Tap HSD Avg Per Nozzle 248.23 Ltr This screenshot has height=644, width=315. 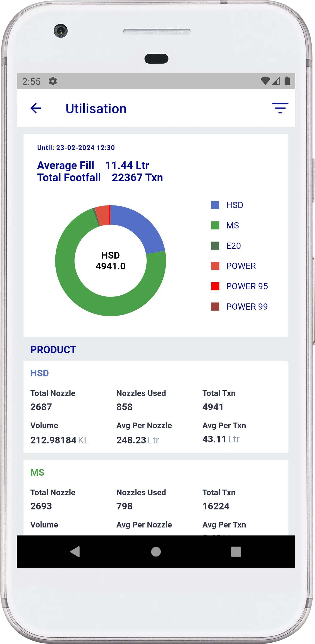click(138, 440)
